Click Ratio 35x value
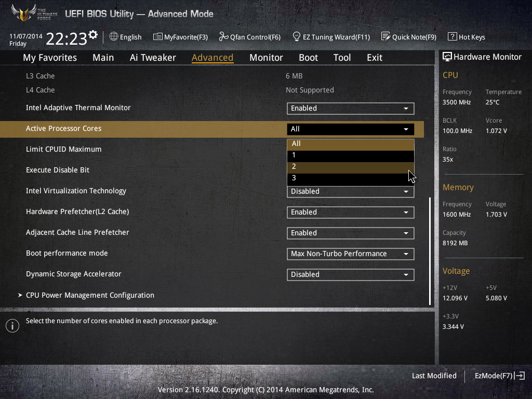Viewport: 532px width, 399px height. click(447, 159)
